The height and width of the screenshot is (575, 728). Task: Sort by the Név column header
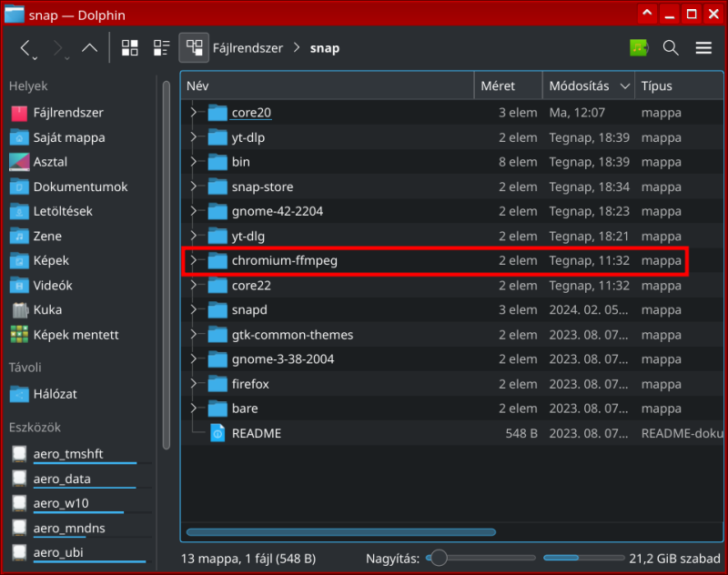point(328,86)
